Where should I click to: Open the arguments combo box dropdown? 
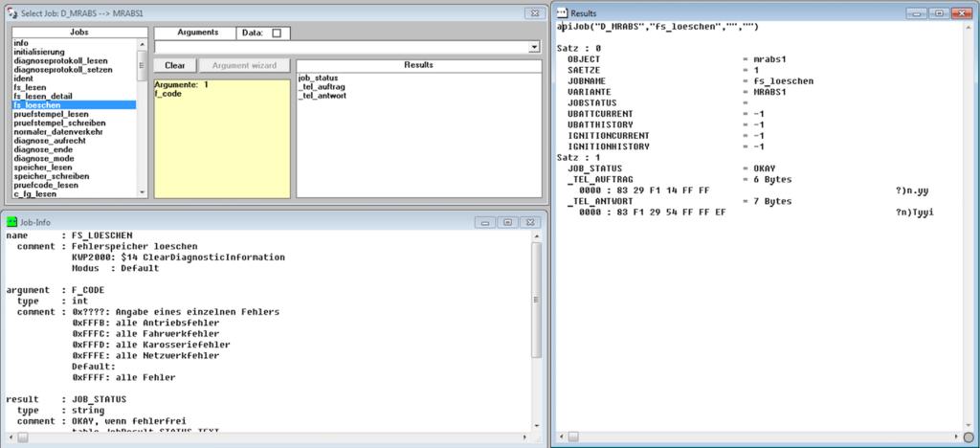click(x=533, y=47)
